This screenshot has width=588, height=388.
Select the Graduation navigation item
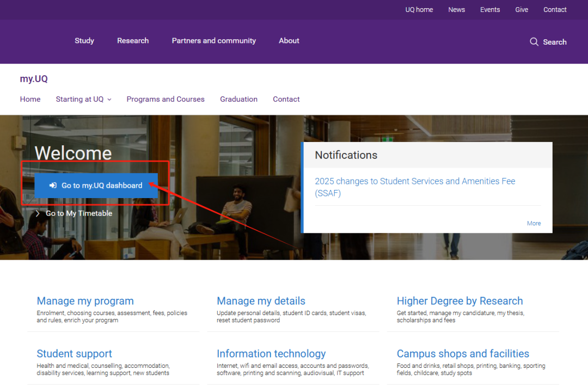238,99
